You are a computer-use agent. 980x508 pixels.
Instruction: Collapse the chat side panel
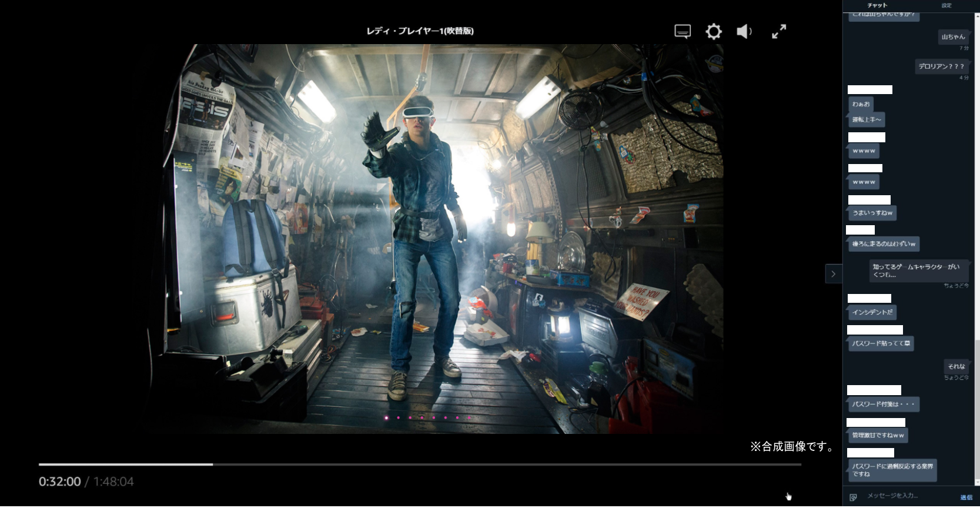pyautogui.click(x=833, y=274)
